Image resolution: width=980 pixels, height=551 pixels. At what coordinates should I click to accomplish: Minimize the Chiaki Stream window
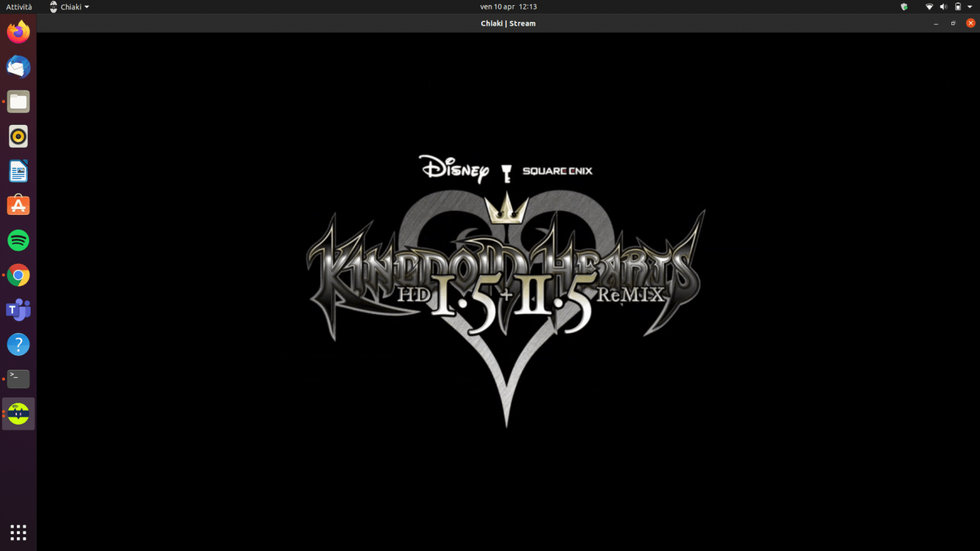[936, 23]
